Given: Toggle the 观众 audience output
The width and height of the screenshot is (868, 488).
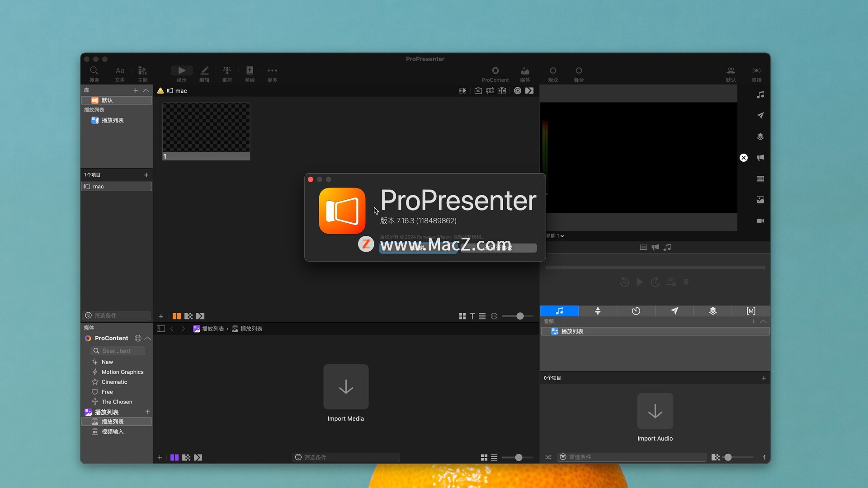Looking at the screenshot, I should pyautogui.click(x=553, y=74).
